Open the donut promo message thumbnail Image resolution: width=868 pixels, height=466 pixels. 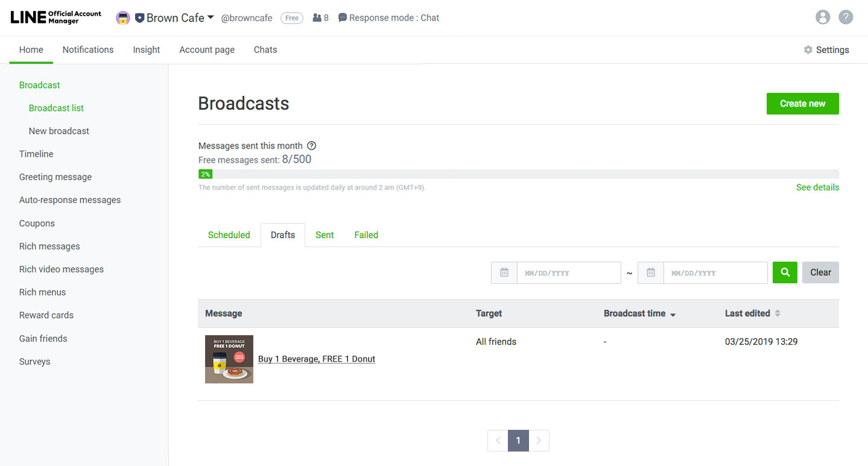[x=229, y=359]
